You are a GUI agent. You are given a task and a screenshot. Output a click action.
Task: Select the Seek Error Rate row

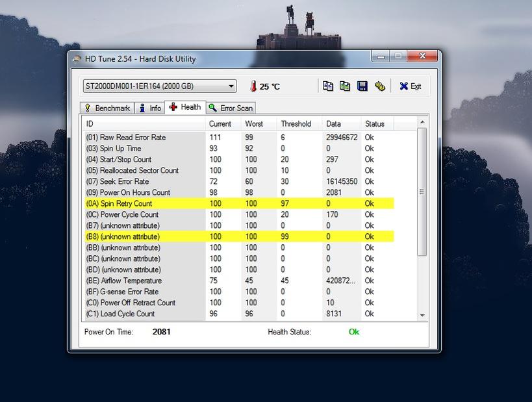coord(238,181)
